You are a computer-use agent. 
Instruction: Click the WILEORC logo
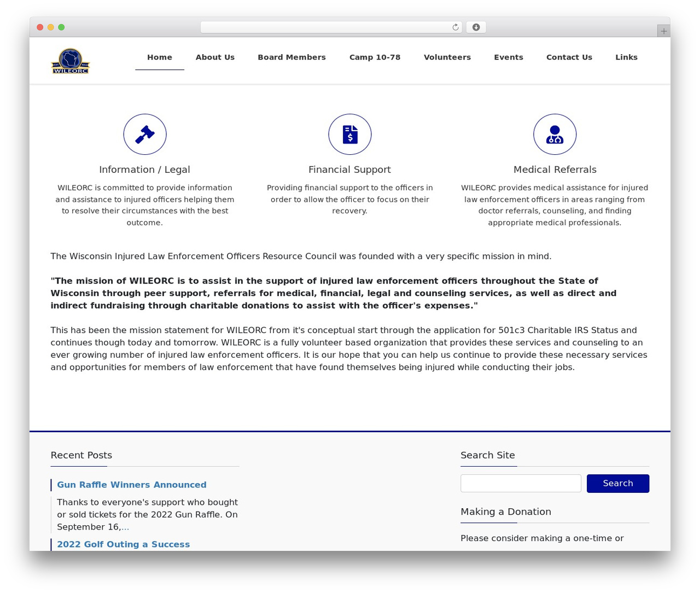pyautogui.click(x=71, y=61)
